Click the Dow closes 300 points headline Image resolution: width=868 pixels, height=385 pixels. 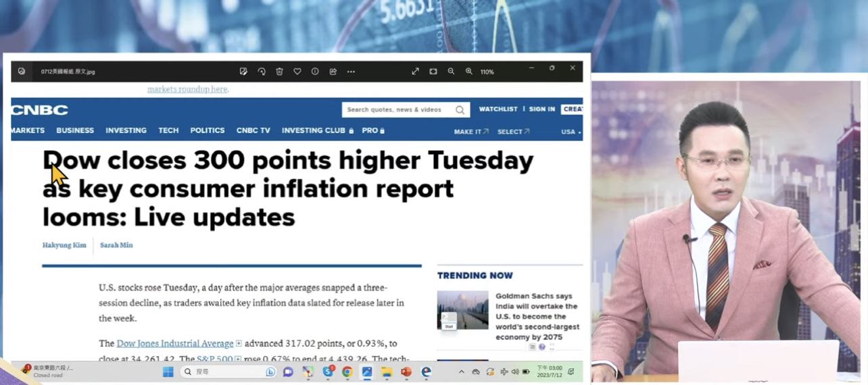click(x=288, y=188)
